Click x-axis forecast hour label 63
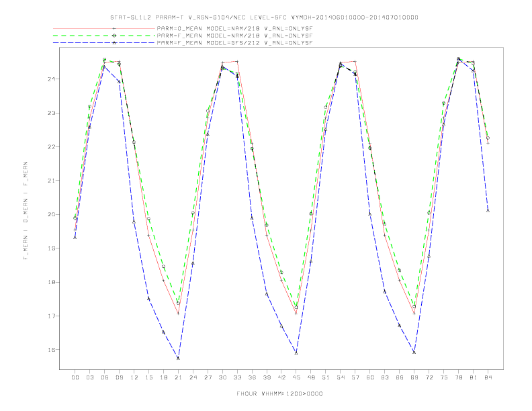 [385, 377]
